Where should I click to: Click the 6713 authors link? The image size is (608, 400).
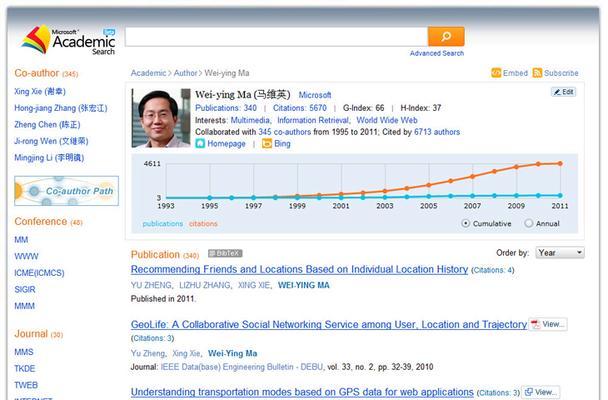(x=437, y=132)
